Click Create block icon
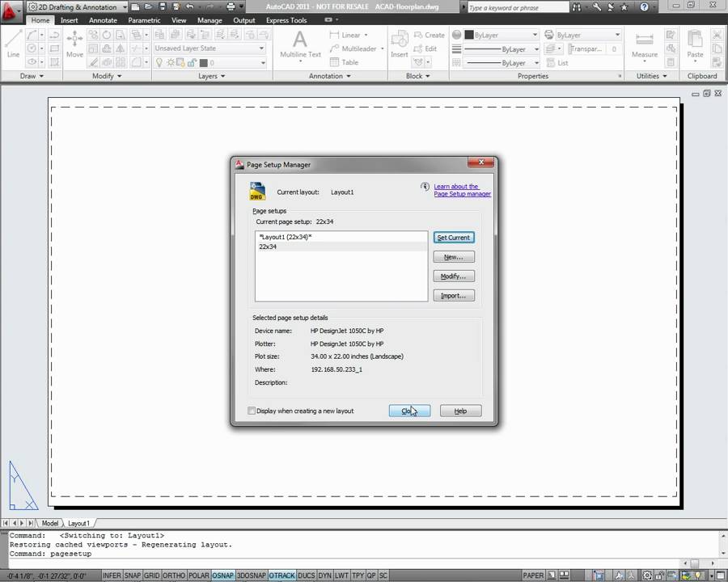This screenshot has width=728, height=582. tap(430, 35)
